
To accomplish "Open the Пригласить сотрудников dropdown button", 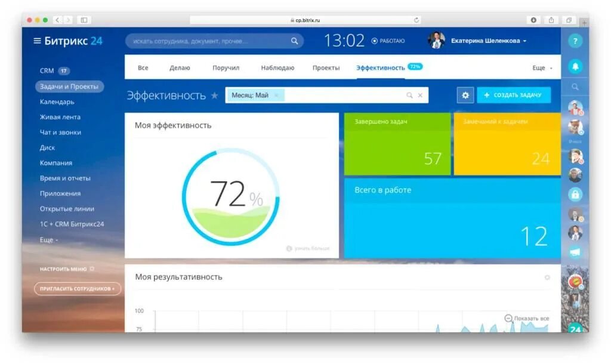I will click(78, 288).
